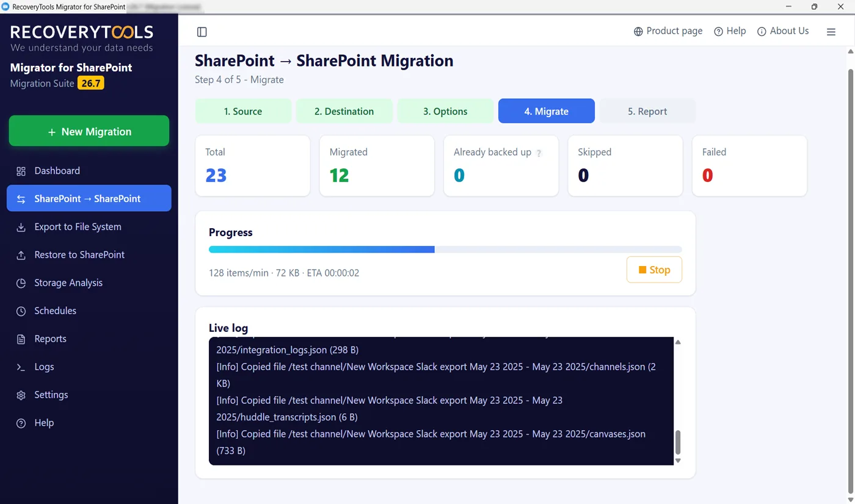Click the Product page globe icon
Screen dimensions: 855x504
coord(638,31)
